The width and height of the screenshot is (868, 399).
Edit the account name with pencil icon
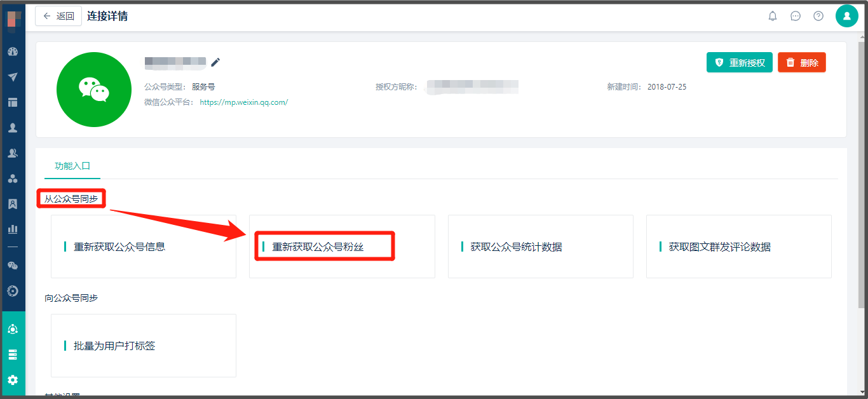(x=215, y=62)
